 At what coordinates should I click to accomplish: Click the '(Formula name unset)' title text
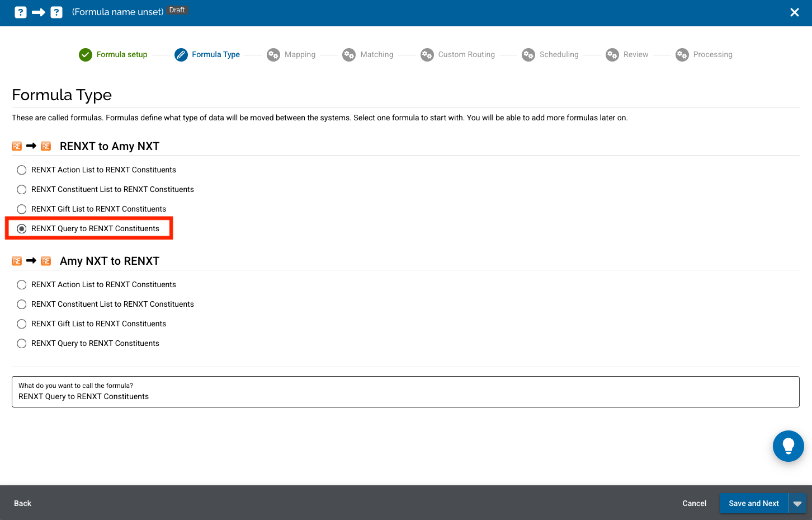click(117, 12)
